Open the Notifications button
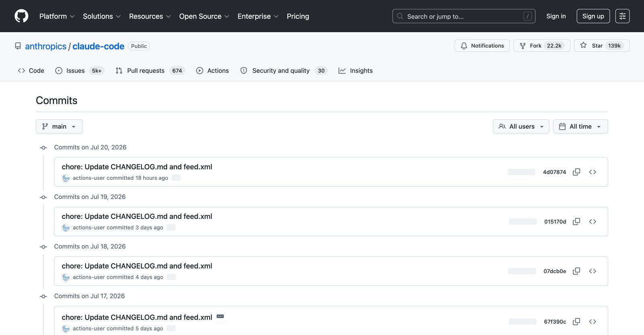Image resolution: width=644 pixels, height=335 pixels. 482,45
